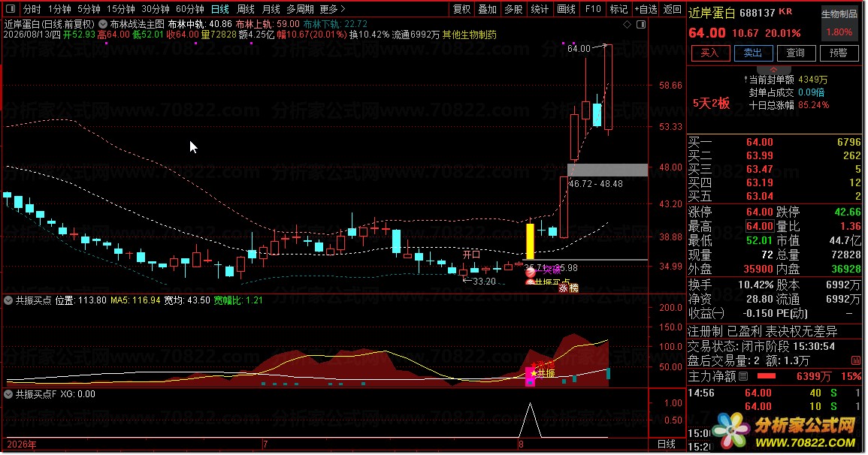Click the 预警 alert button
Screen dimensions: 868x455
coord(839,53)
